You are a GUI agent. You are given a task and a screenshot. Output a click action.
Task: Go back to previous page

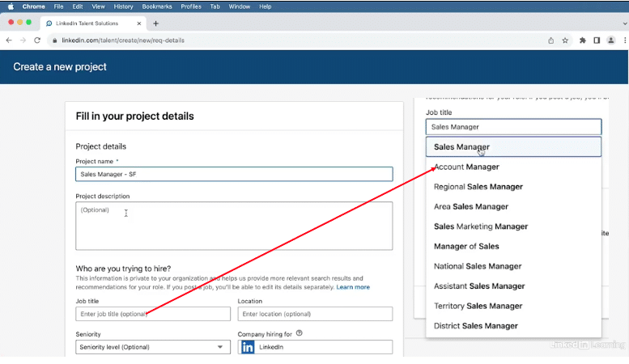[x=9, y=40]
